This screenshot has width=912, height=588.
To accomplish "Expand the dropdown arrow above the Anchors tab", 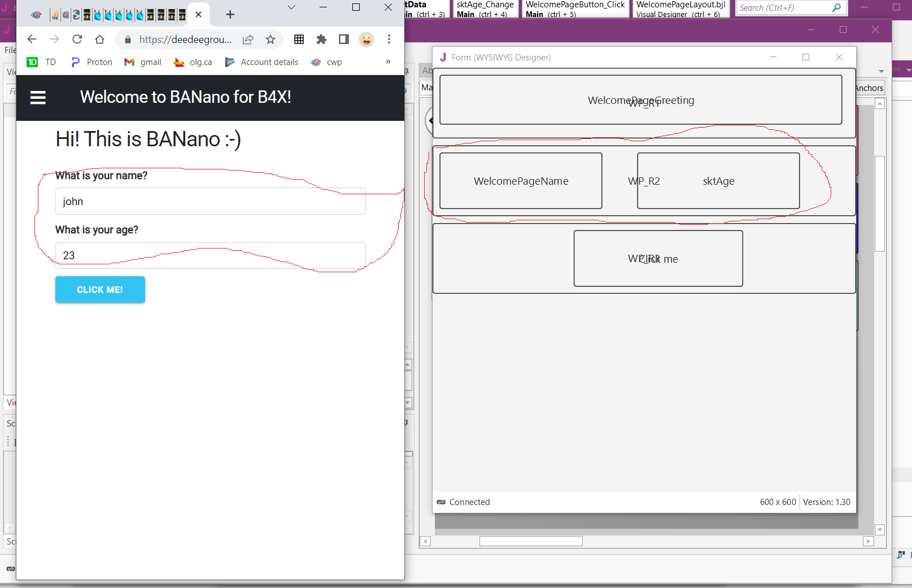I will [881, 71].
